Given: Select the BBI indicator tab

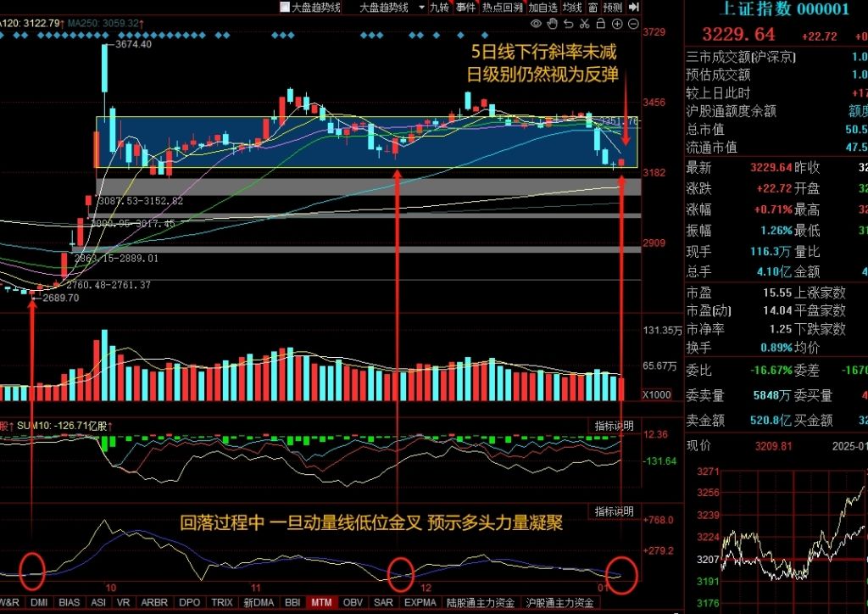Looking at the screenshot, I should pyautogui.click(x=292, y=602).
